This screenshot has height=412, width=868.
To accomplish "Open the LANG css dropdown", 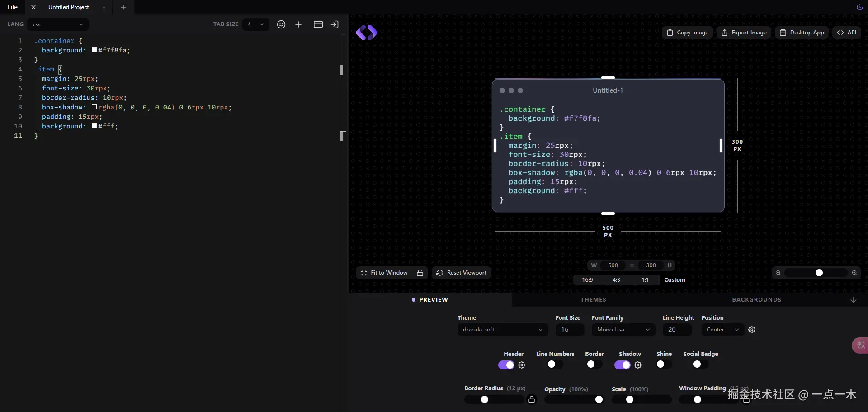I will tap(58, 24).
